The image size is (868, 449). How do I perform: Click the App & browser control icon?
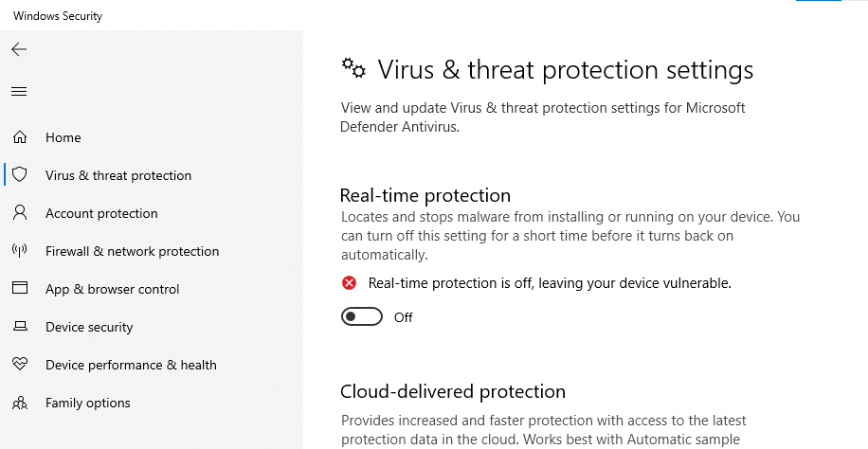19,289
